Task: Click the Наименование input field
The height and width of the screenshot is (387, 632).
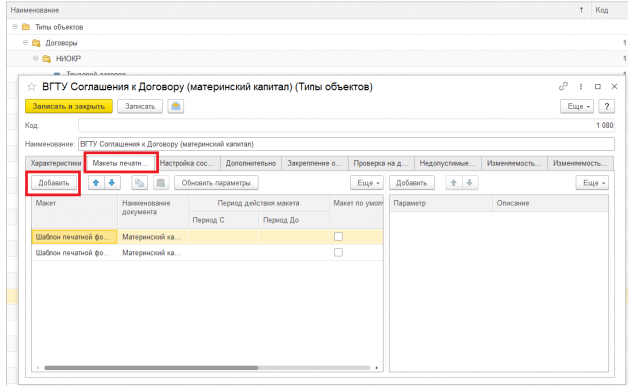Action: [x=346, y=144]
